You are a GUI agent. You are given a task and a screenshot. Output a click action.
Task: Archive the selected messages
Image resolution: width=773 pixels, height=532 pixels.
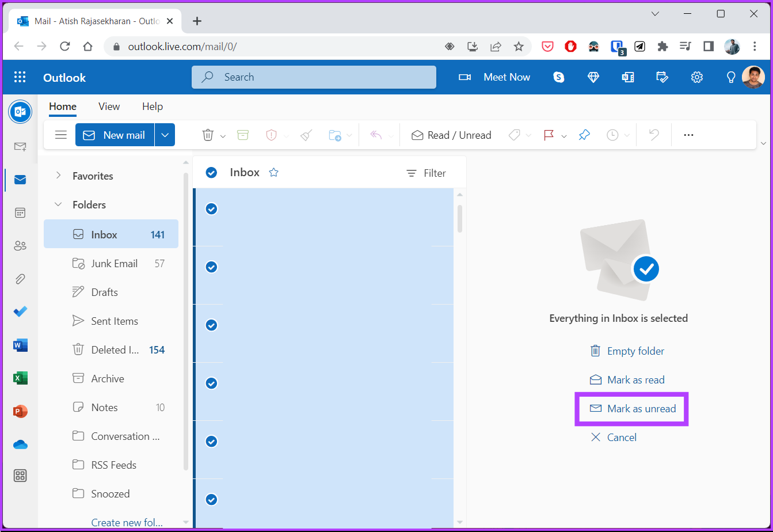point(242,135)
